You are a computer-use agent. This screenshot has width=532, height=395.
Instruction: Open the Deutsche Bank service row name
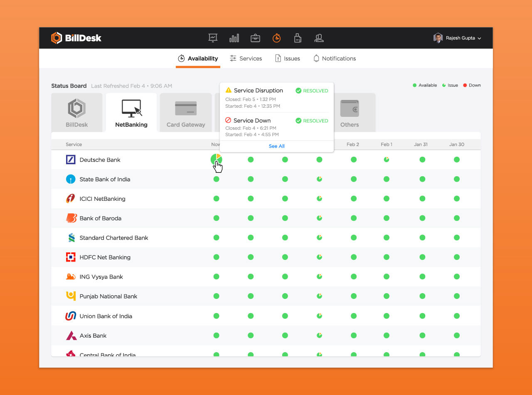click(x=100, y=160)
